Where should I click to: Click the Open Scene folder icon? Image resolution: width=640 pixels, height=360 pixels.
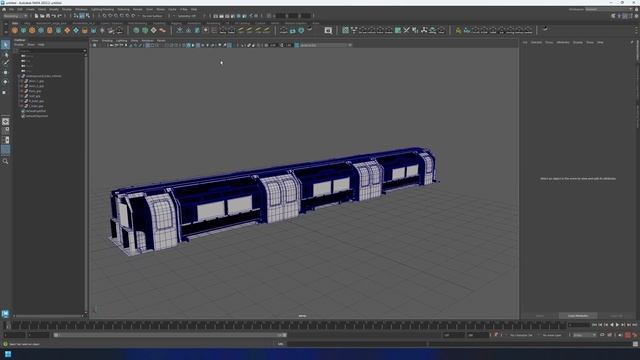point(42,16)
